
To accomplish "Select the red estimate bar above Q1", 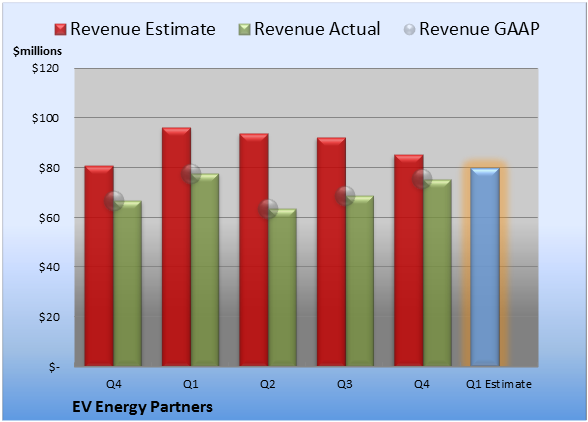I will (176, 247).
